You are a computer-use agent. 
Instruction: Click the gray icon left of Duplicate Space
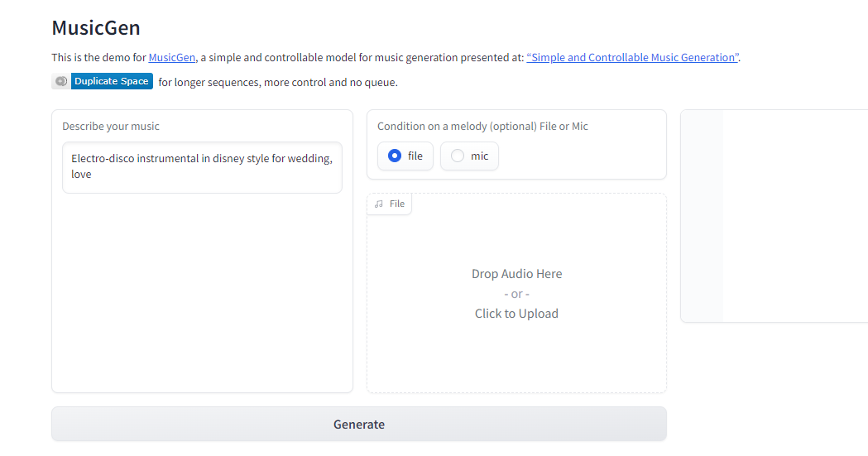point(61,81)
